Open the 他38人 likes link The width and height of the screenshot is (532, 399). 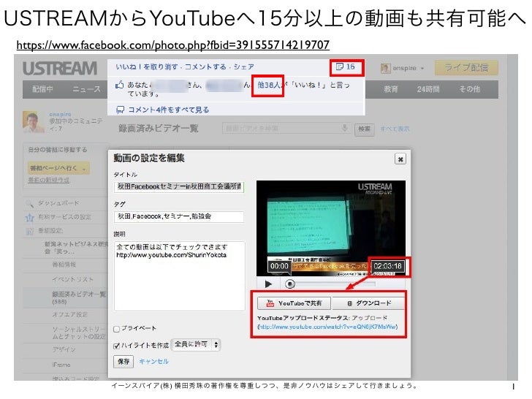268,85
